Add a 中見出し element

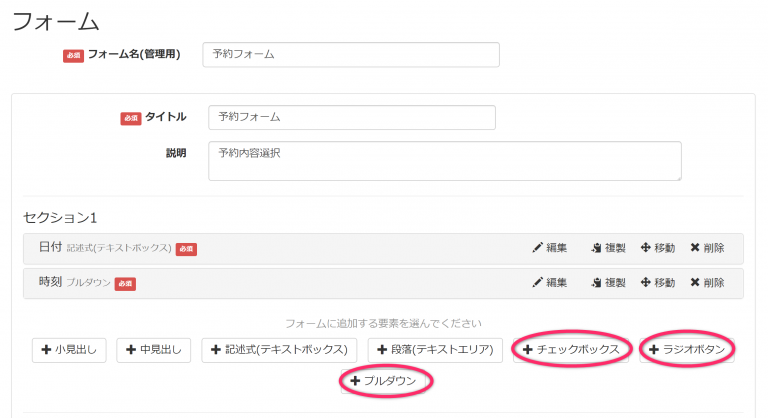point(153,350)
